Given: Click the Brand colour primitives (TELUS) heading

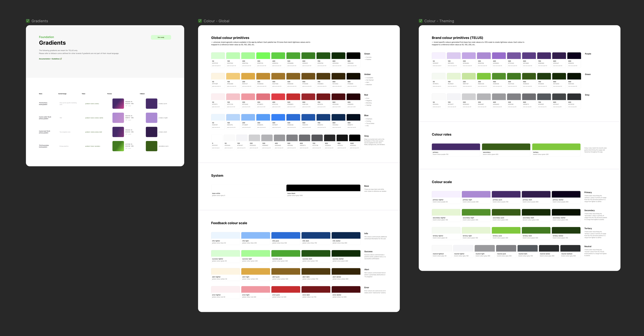Looking at the screenshot, I should point(457,38).
